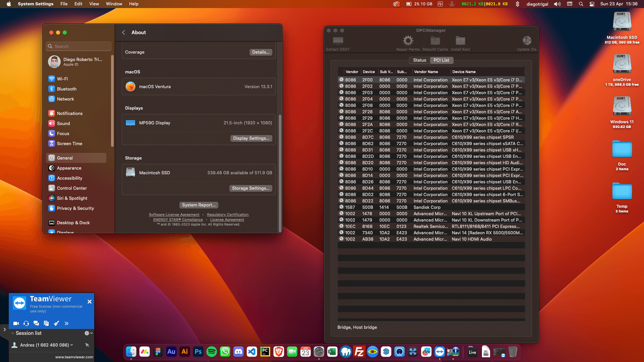Click the Storage Settings... button
Image resolution: width=644 pixels, height=362 pixels.
pos(251,188)
